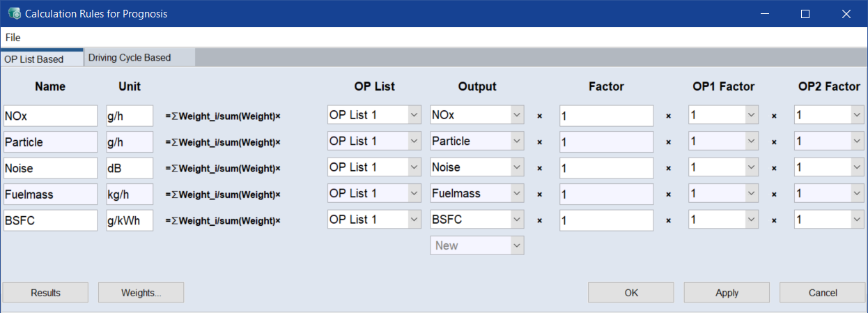Click Apply to save changes
868x313 pixels.
click(727, 293)
